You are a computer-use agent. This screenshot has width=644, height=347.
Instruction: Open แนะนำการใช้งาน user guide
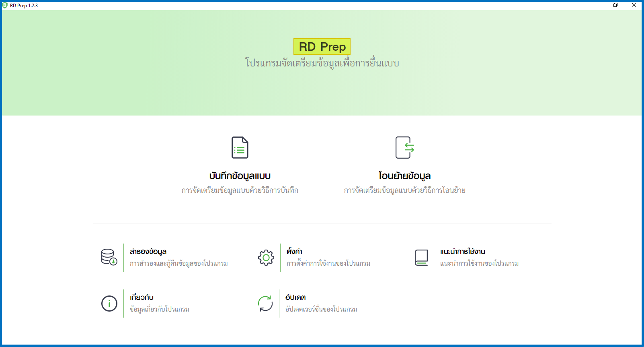(463, 252)
